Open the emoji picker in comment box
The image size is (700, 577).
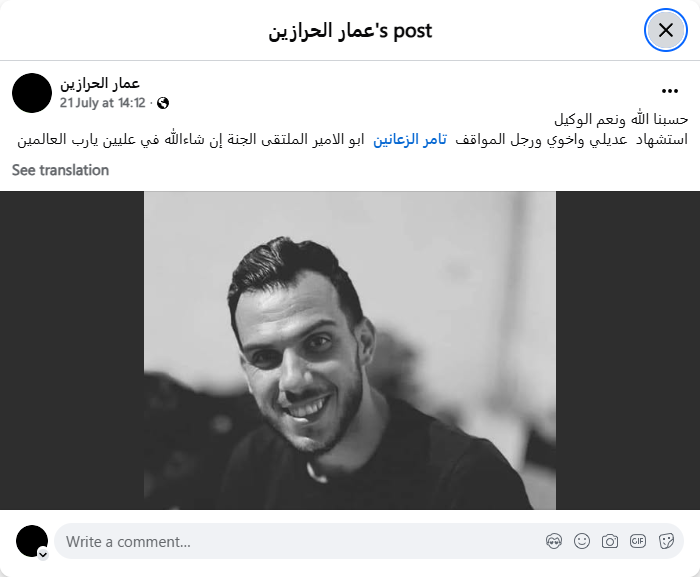(x=582, y=541)
